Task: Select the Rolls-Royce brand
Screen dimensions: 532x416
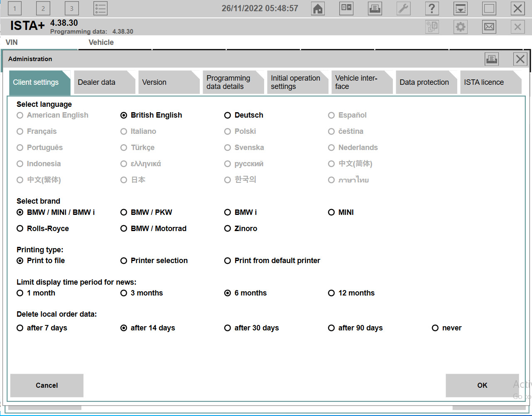Action: [43, 229]
